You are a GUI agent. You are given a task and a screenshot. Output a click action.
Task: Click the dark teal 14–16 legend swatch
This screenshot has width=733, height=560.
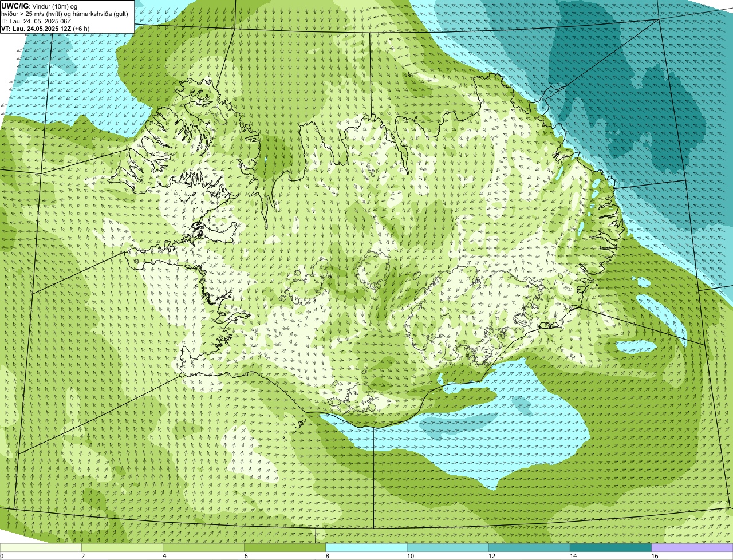coord(611,547)
